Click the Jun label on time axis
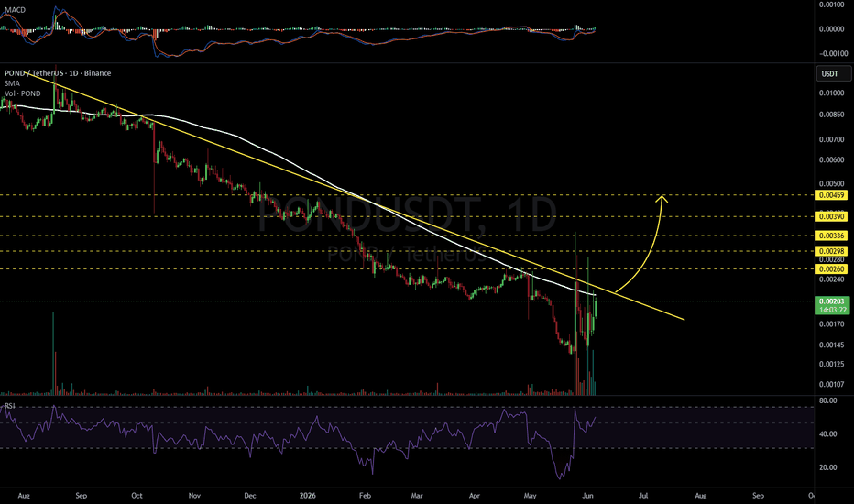854x504 pixels. click(x=587, y=496)
